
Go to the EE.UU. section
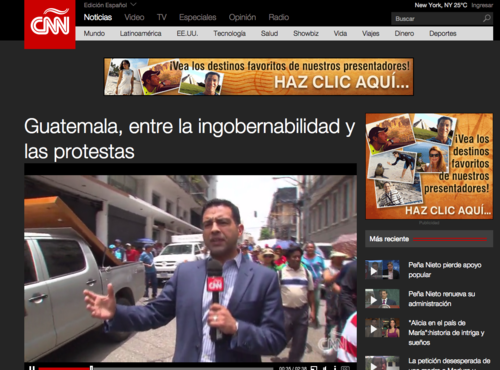click(187, 33)
